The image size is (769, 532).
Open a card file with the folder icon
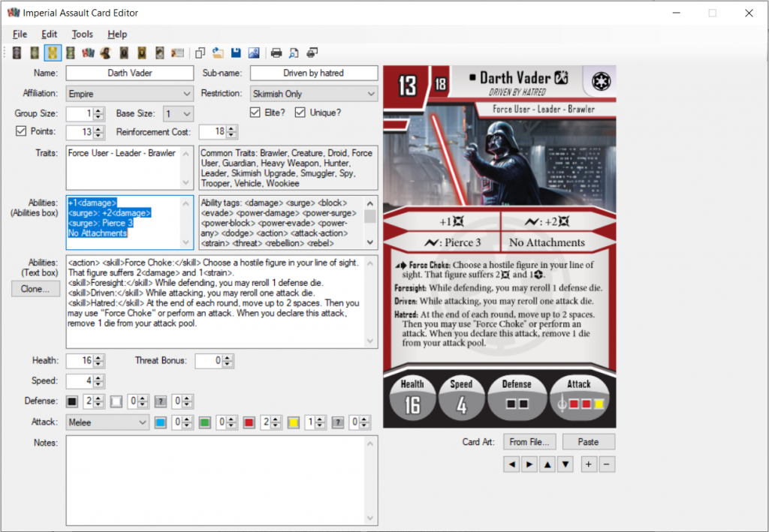click(219, 53)
